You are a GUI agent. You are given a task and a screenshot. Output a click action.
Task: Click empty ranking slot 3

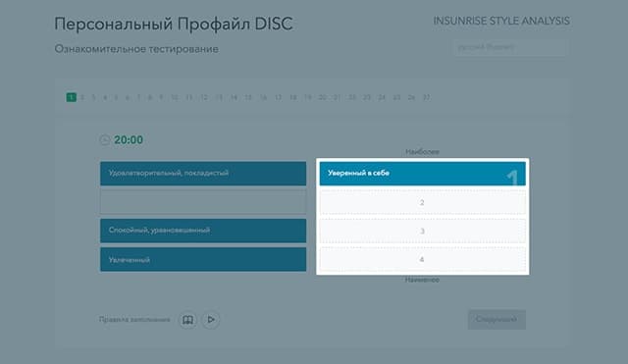pos(423,231)
